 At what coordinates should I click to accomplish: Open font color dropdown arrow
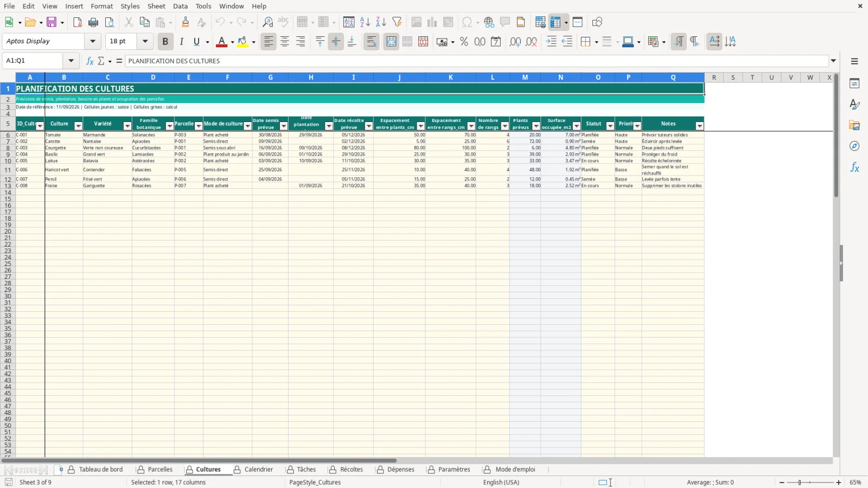pos(232,42)
